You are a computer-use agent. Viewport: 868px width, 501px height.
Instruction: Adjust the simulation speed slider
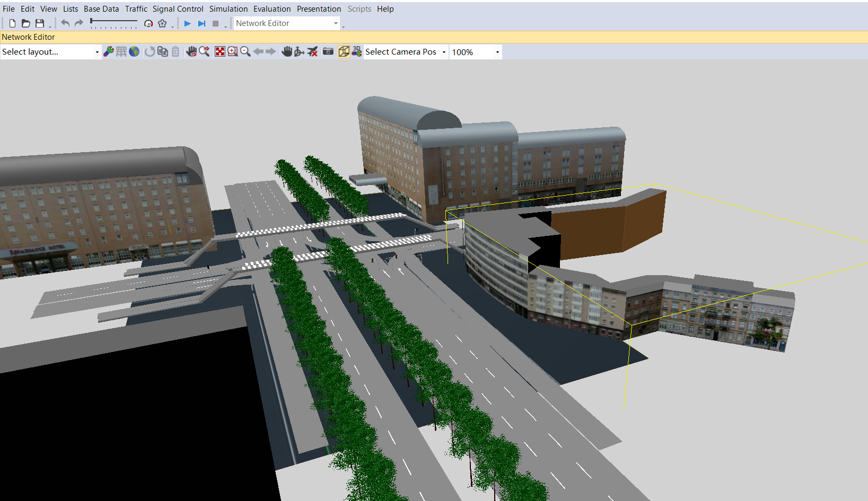click(113, 22)
